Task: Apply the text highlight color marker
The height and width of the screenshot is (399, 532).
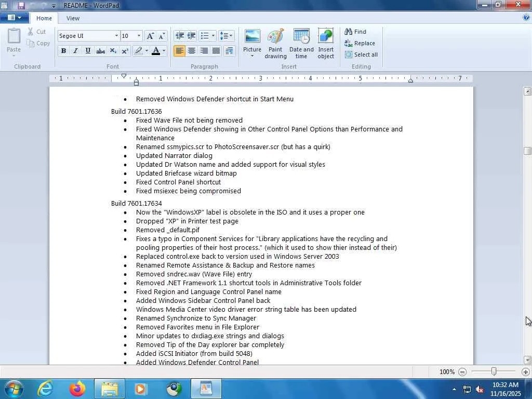Action: pyautogui.click(x=138, y=51)
